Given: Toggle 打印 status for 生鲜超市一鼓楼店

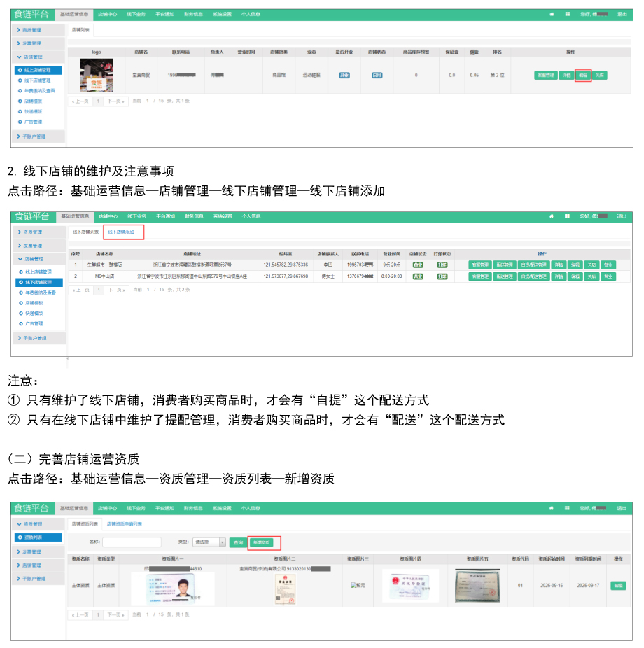Looking at the screenshot, I should click(x=442, y=265).
